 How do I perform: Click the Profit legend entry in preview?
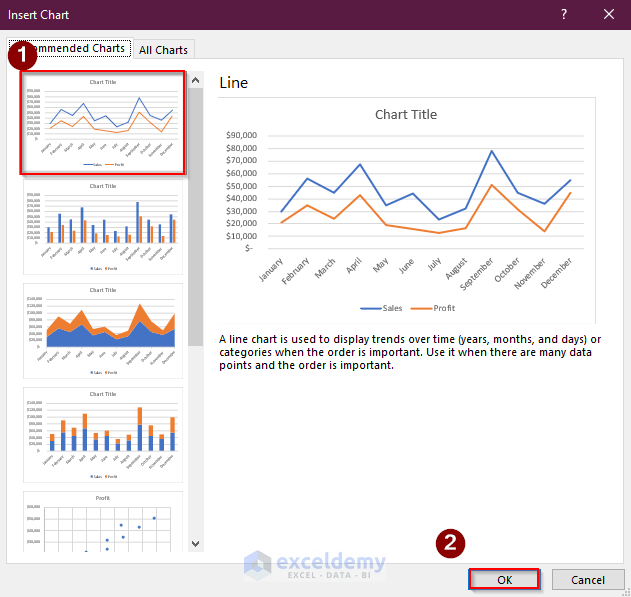tap(433, 308)
